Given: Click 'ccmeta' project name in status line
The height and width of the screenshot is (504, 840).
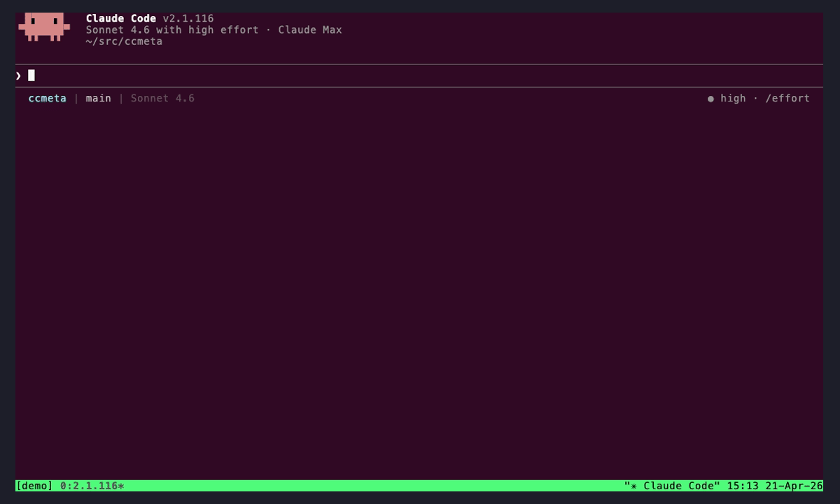Looking at the screenshot, I should tap(47, 98).
